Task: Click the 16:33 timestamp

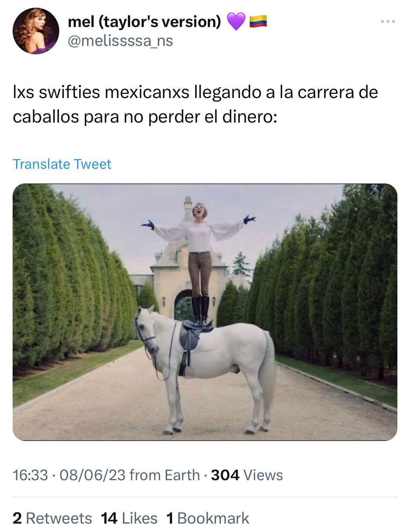Action: point(30,475)
